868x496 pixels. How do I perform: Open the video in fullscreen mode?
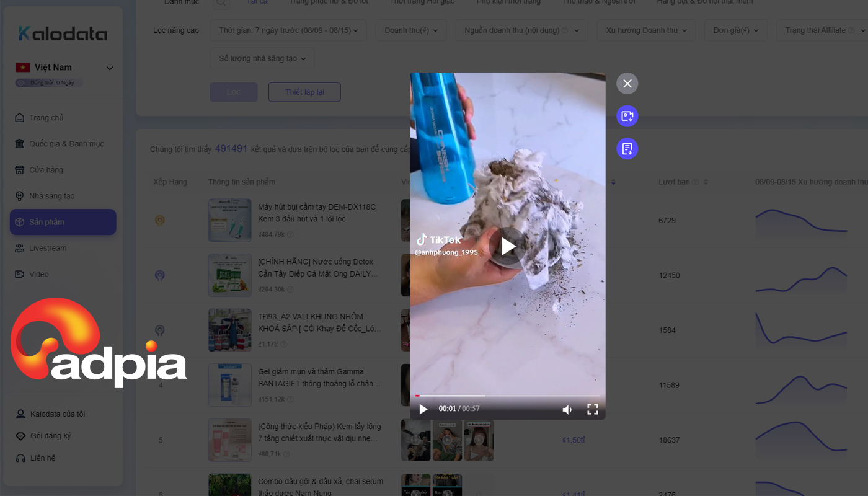(593, 409)
